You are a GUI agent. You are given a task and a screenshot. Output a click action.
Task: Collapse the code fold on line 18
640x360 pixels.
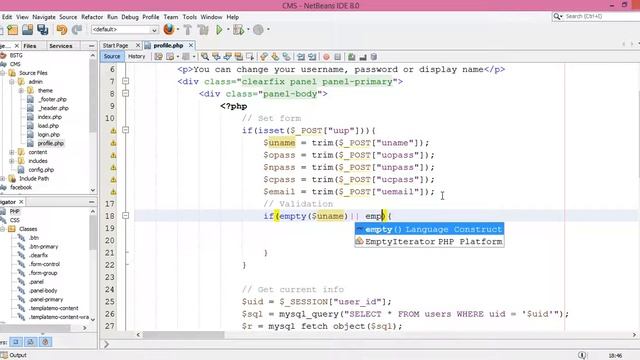tap(126, 216)
